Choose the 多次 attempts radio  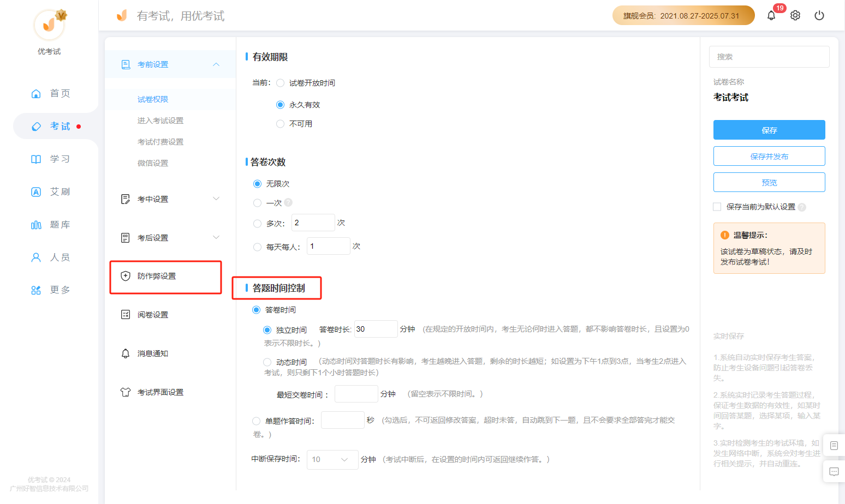[257, 224]
